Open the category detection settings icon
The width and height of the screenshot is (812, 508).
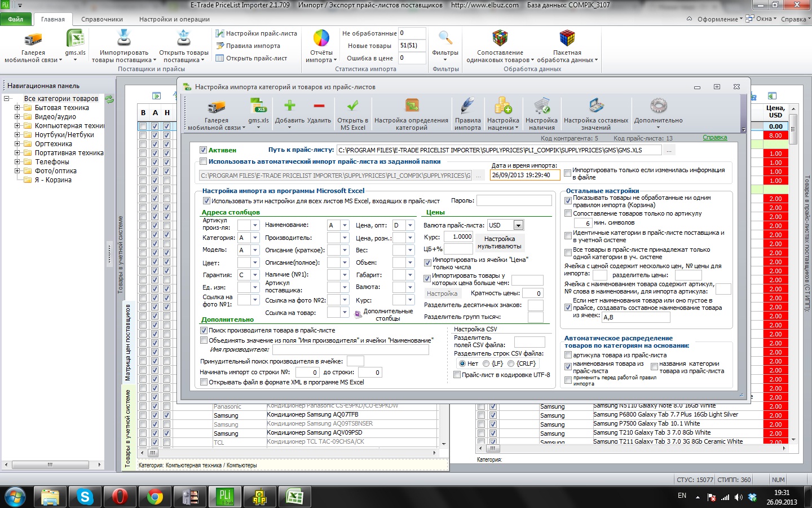click(x=412, y=106)
